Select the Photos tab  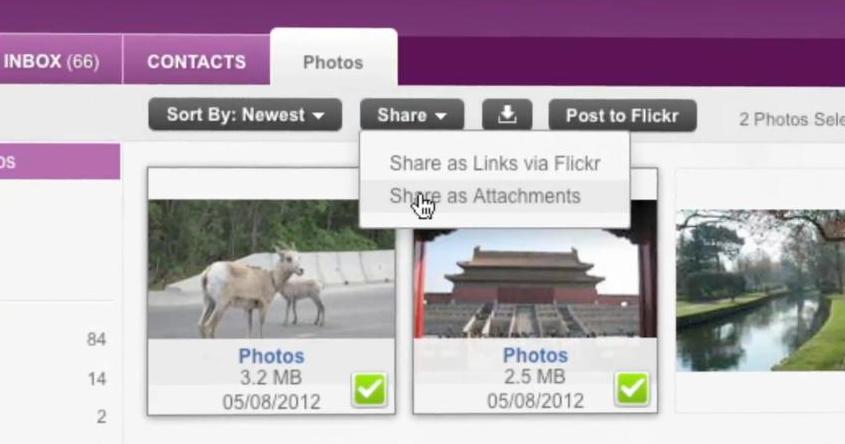[334, 61]
